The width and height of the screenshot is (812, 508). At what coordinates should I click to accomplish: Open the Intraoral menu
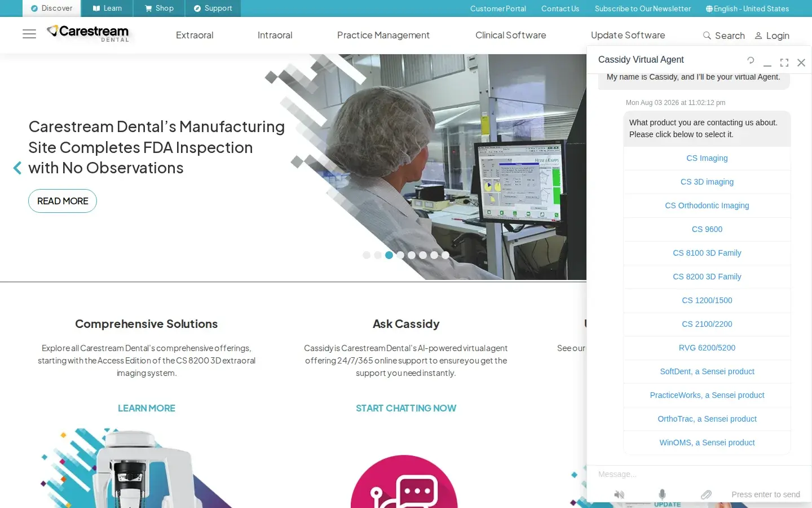coord(275,35)
